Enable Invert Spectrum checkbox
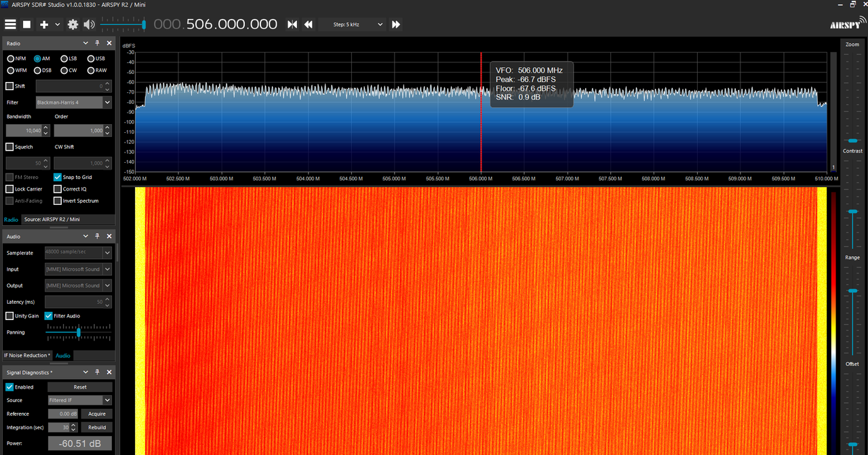The width and height of the screenshot is (868, 455). click(58, 201)
